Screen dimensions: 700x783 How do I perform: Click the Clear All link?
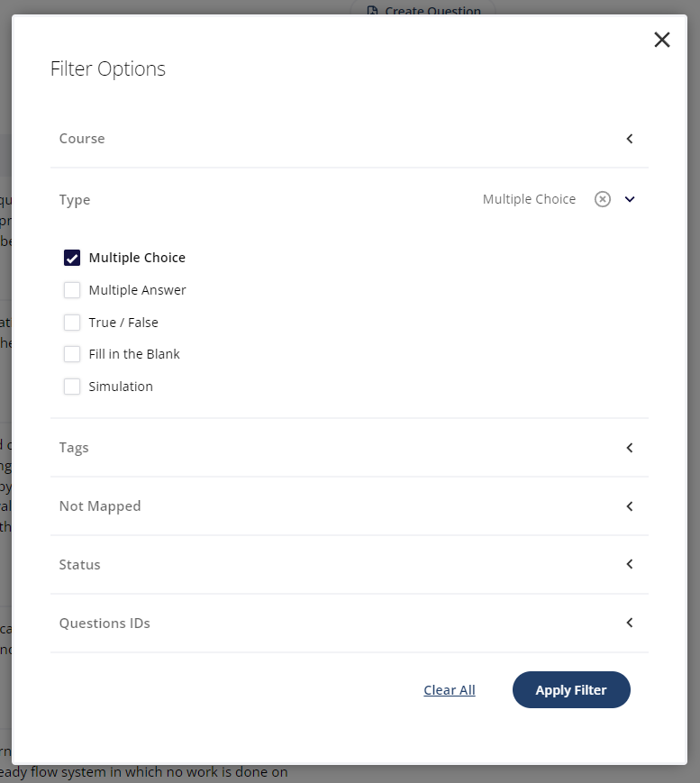point(450,689)
